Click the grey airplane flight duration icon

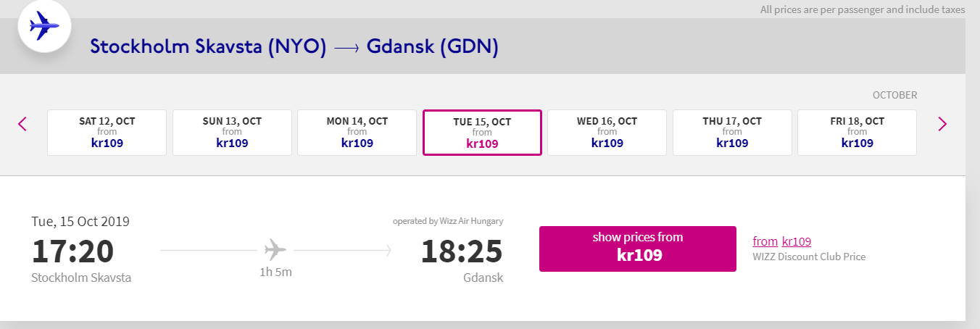pyautogui.click(x=275, y=251)
